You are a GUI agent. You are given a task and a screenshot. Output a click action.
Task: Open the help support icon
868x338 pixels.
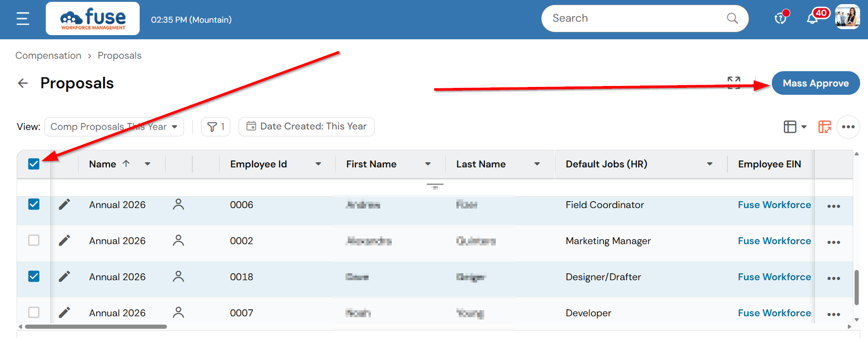(780, 18)
